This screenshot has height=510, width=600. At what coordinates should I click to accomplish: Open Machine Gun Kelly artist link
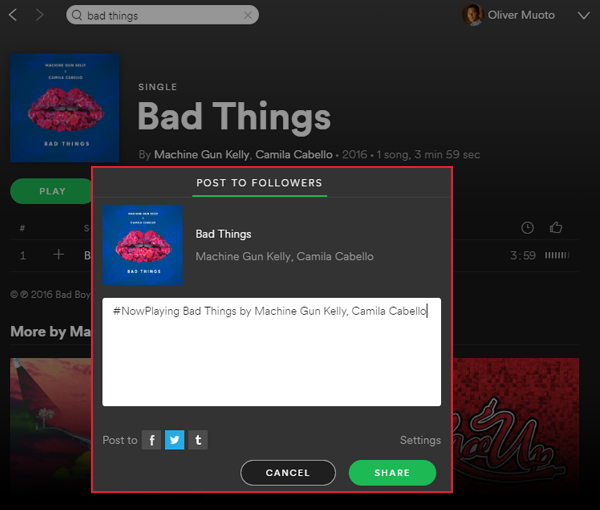[201, 155]
